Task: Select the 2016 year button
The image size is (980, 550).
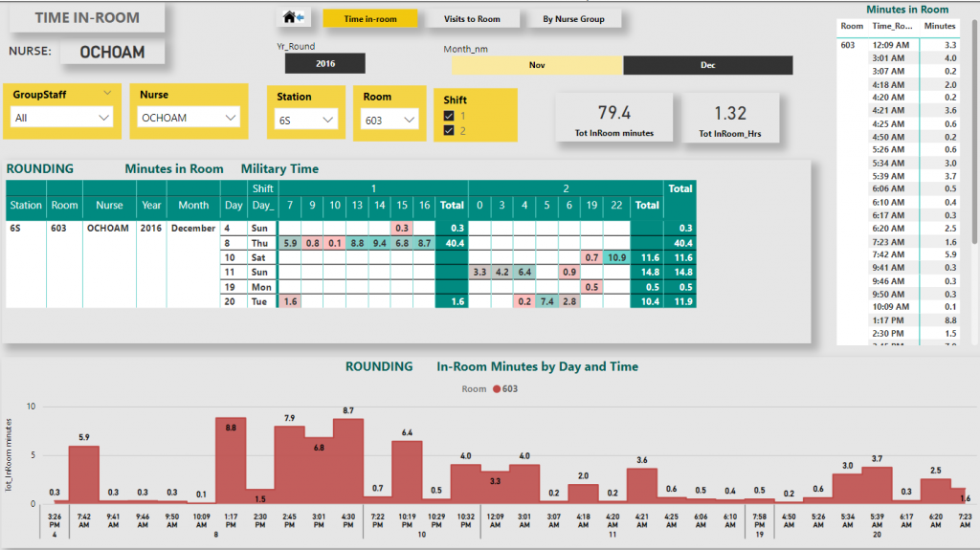Action: pos(324,65)
